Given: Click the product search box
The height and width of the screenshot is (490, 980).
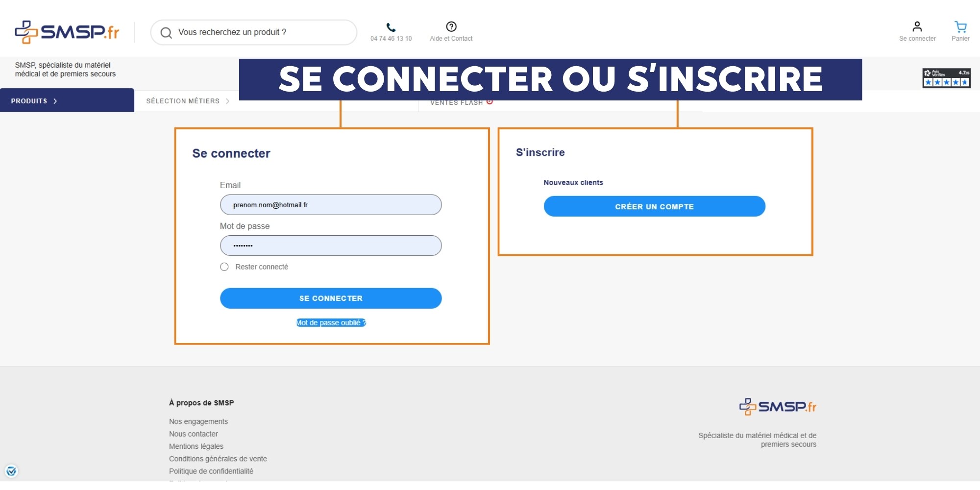Looking at the screenshot, I should point(260,32).
